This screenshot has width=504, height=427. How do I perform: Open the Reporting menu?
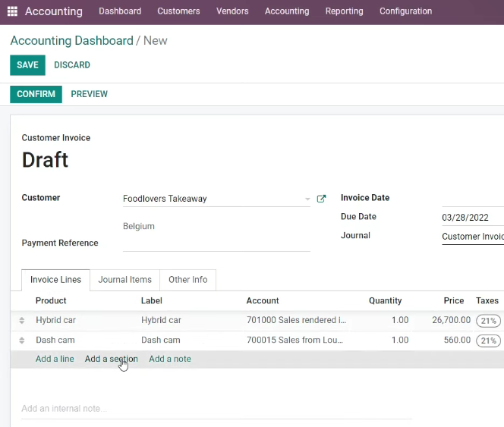pyautogui.click(x=345, y=11)
